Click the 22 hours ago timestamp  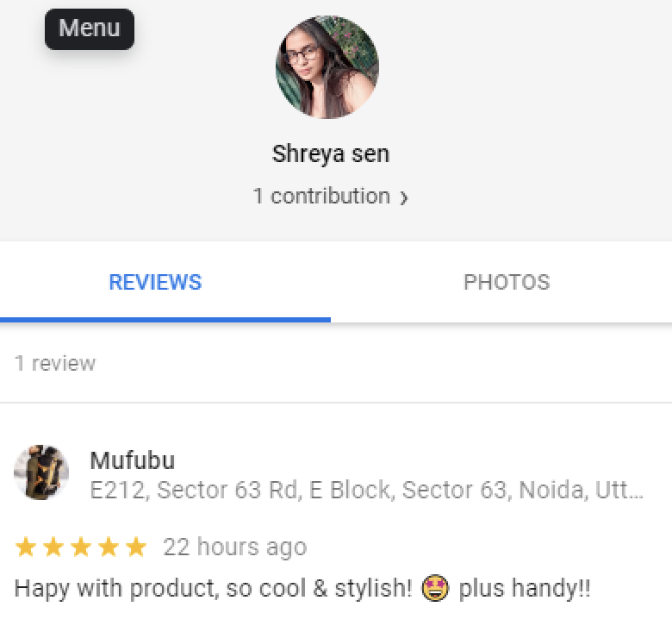[235, 547]
